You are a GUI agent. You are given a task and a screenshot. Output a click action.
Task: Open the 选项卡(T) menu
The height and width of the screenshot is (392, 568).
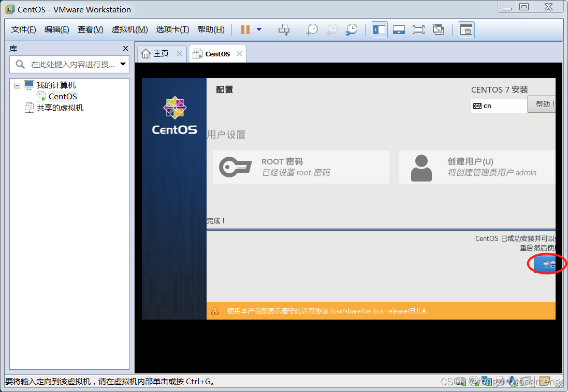pos(172,29)
